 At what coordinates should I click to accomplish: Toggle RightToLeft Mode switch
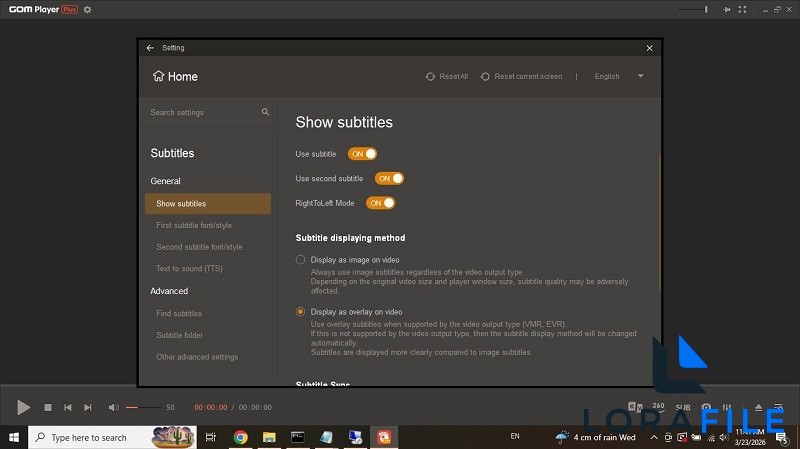(380, 203)
